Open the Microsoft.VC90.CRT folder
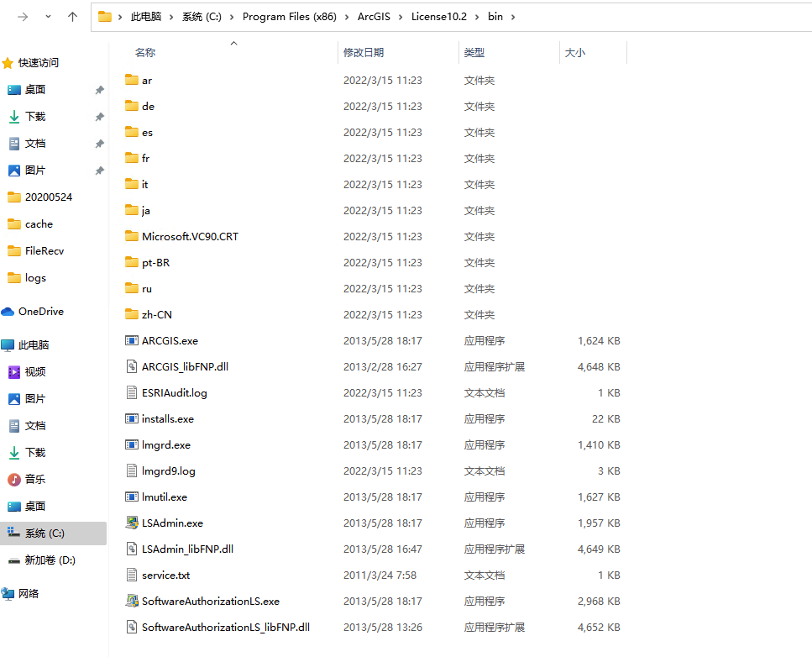 click(x=190, y=236)
